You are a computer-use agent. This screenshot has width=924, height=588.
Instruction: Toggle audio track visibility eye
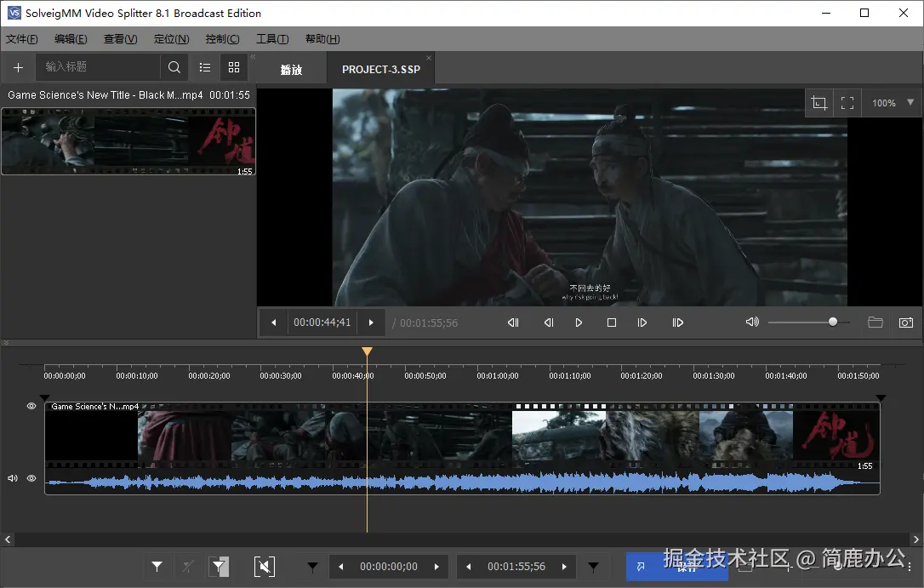pos(31,478)
